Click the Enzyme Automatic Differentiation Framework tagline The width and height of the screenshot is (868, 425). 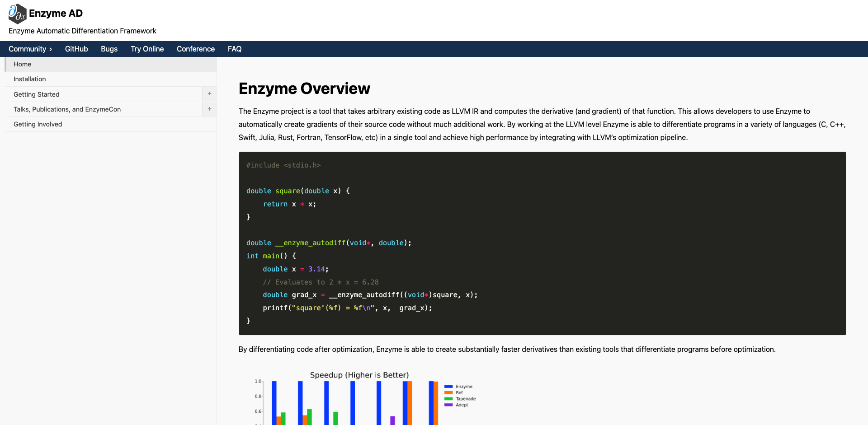[x=82, y=31]
